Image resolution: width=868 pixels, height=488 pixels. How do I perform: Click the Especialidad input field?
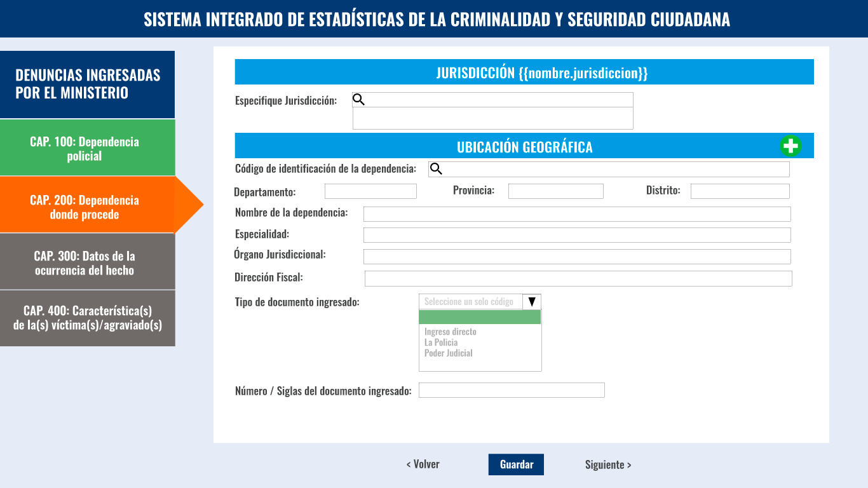(x=577, y=235)
